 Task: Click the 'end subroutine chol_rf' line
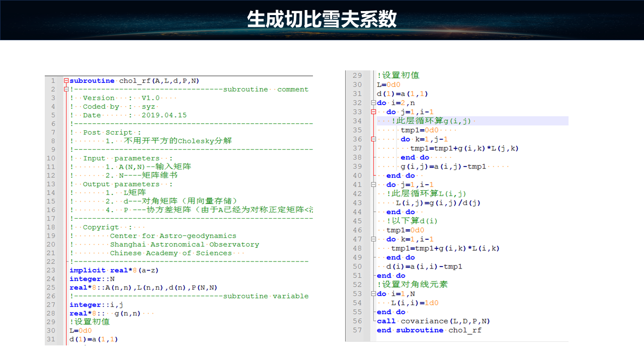[x=429, y=330]
